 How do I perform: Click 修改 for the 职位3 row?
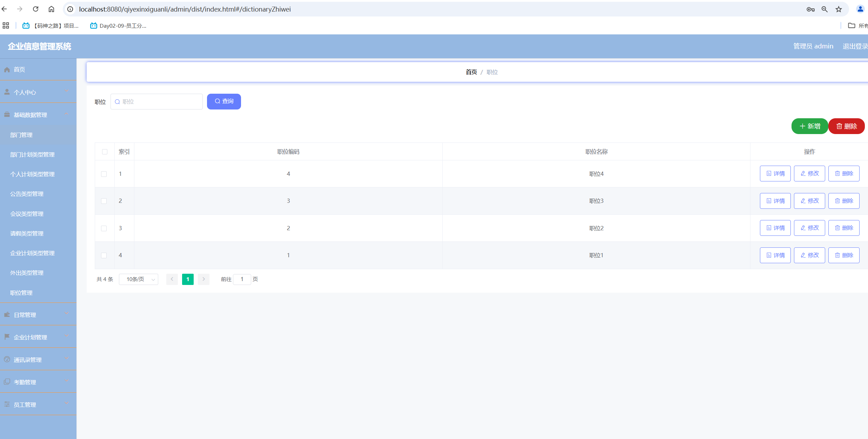pyautogui.click(x=809, y=201)
